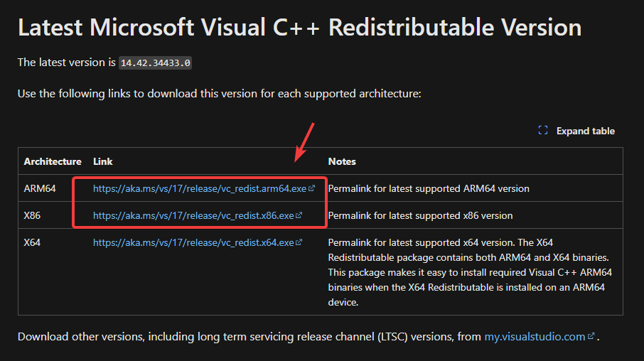Select the ARM64 architecture cell

(x=40, y=189)
